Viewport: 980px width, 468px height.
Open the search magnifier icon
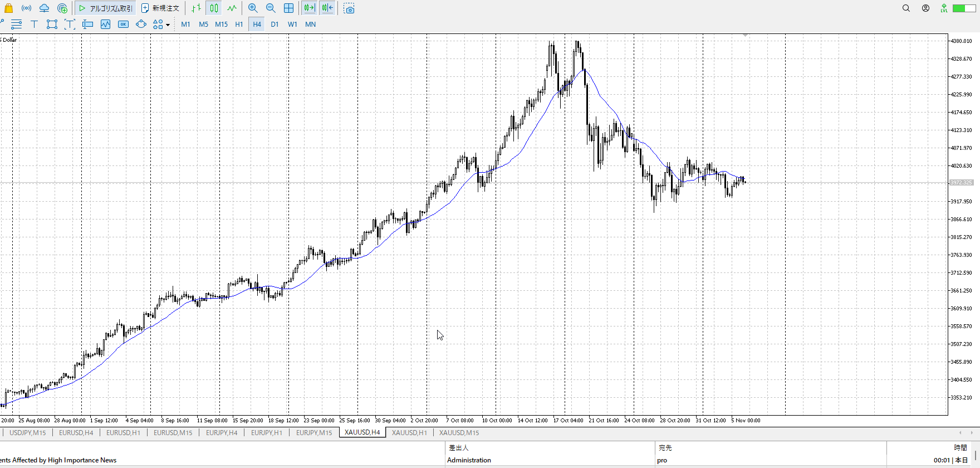coord(906,8)
